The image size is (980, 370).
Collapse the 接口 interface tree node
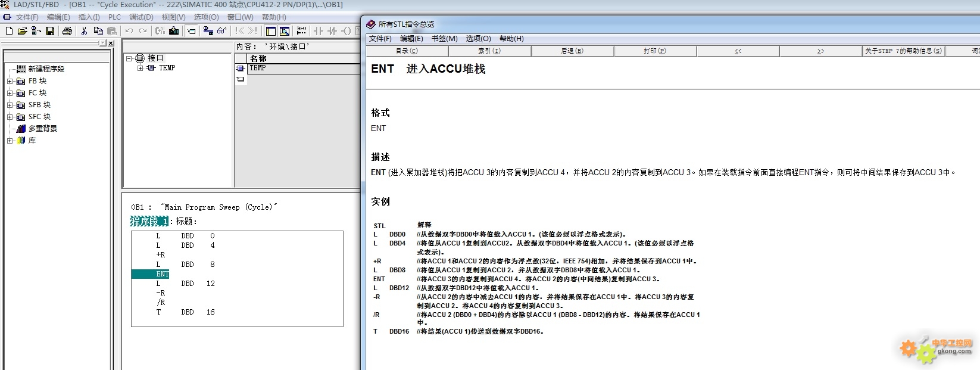129,58
